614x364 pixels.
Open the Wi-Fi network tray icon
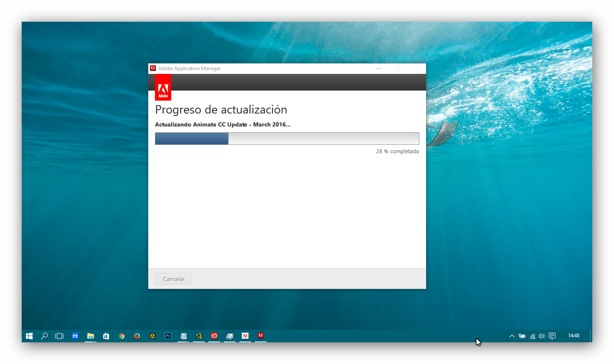[533, 336]
